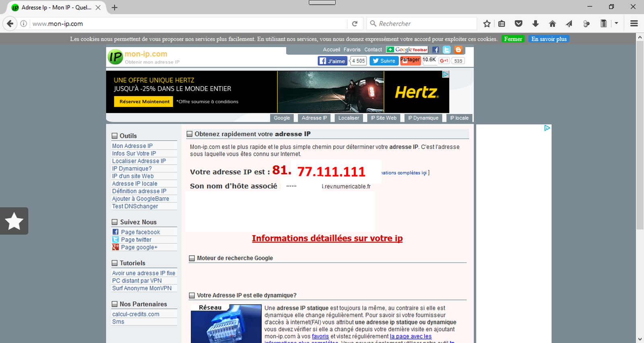
Task: Click the Facebook J'aime button
Action: click(332, 61)
